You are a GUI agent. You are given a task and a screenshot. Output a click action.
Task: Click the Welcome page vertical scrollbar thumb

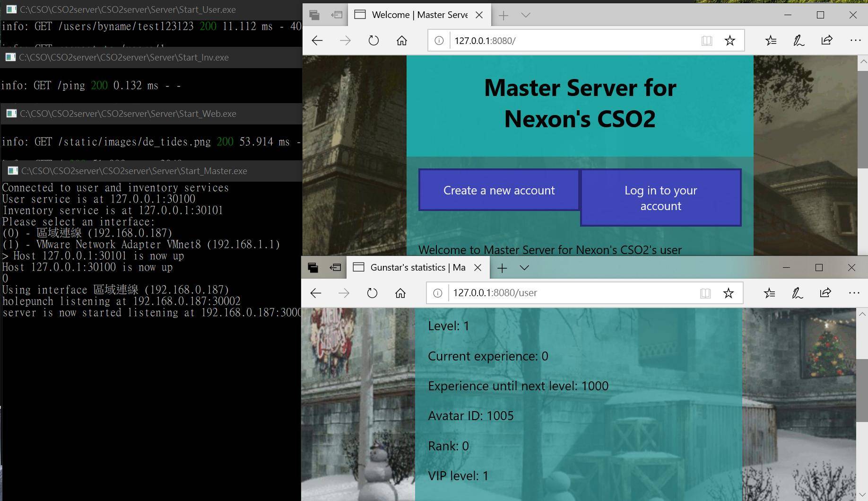(863, 119)
